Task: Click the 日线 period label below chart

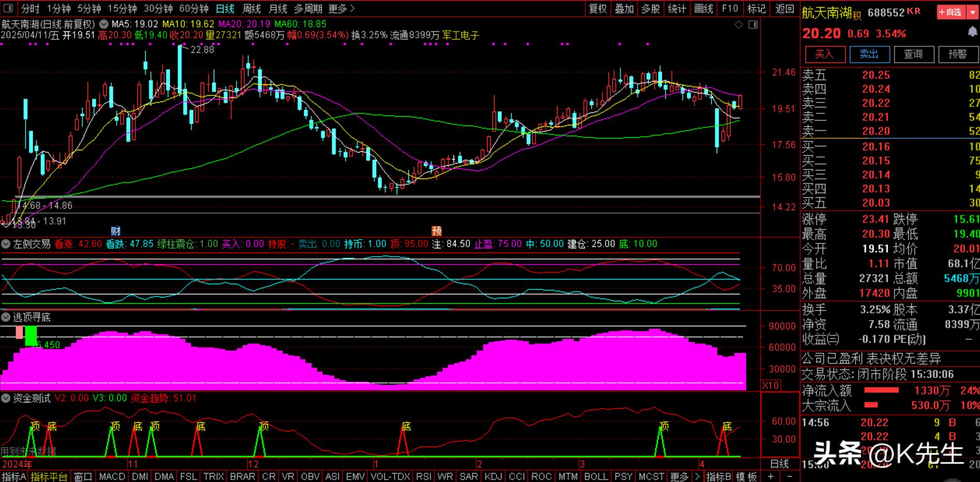Action: [x=779, y=463]
